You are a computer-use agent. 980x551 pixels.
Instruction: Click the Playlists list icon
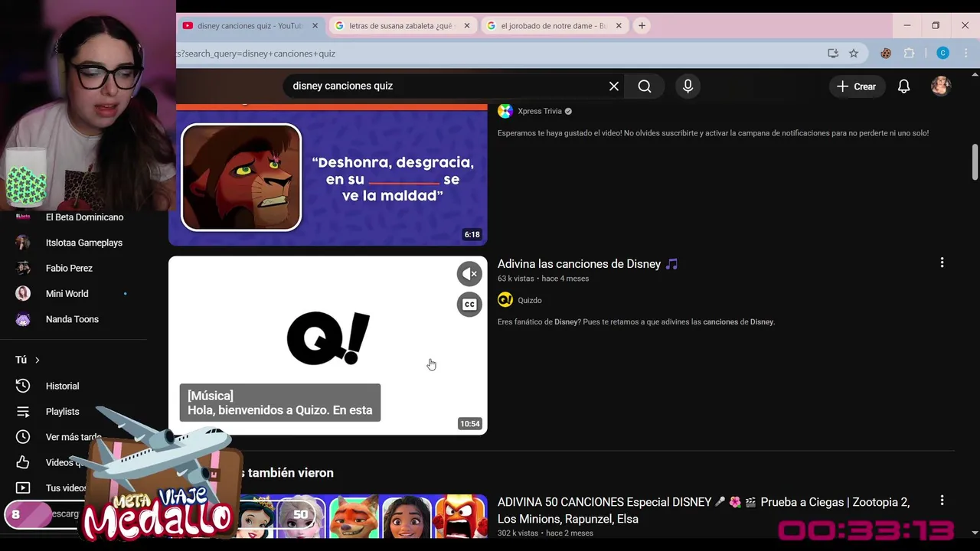point(23,412)
